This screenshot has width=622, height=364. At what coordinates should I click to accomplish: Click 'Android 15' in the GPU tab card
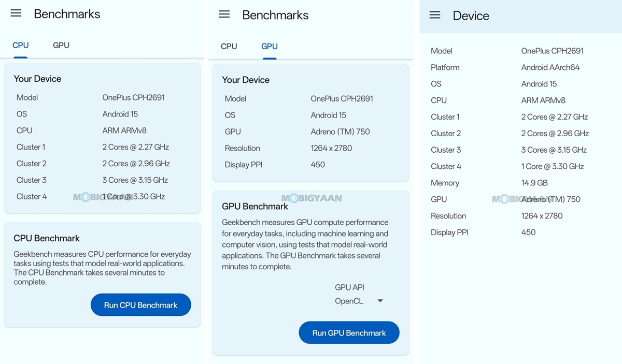[x=329, y=115]
